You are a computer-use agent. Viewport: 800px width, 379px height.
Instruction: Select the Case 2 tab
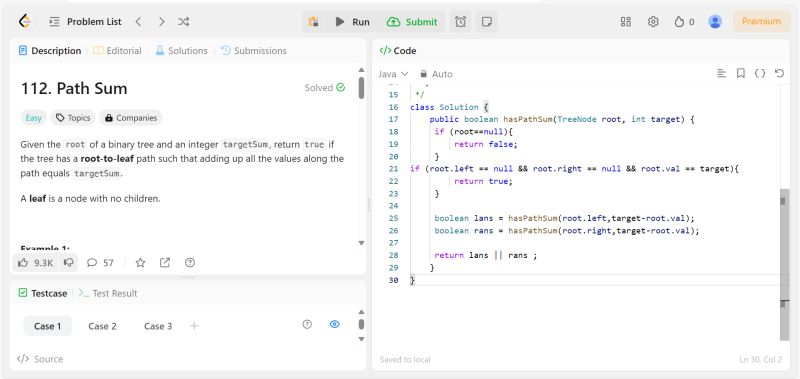(102, 326)
